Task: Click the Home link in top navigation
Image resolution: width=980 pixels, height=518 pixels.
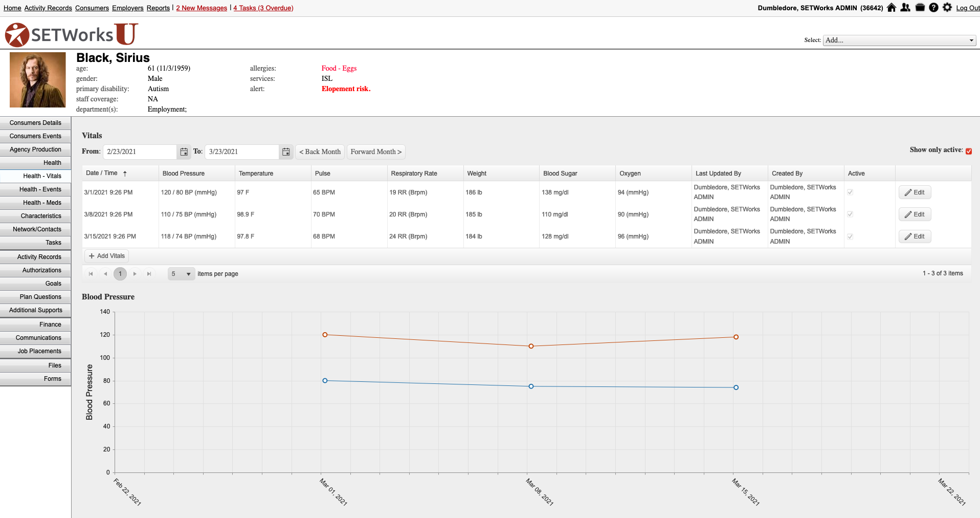Action: (x=12, y=8)
